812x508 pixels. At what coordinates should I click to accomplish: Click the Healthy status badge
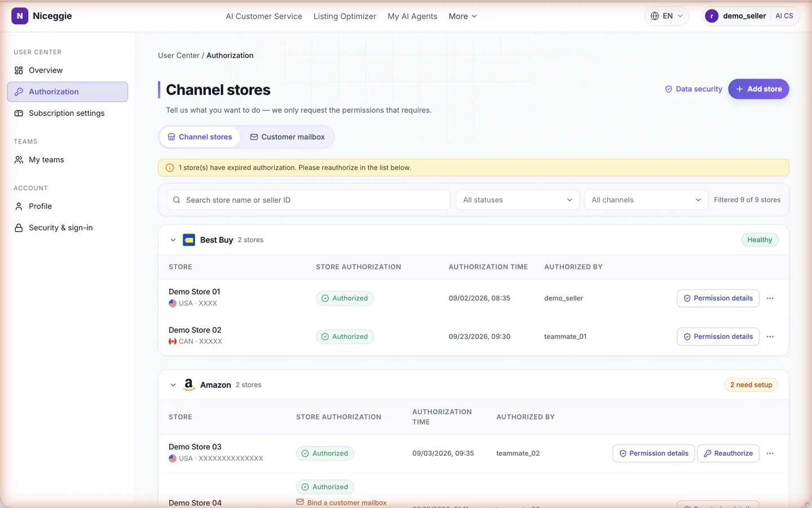(x=760, y=240)
